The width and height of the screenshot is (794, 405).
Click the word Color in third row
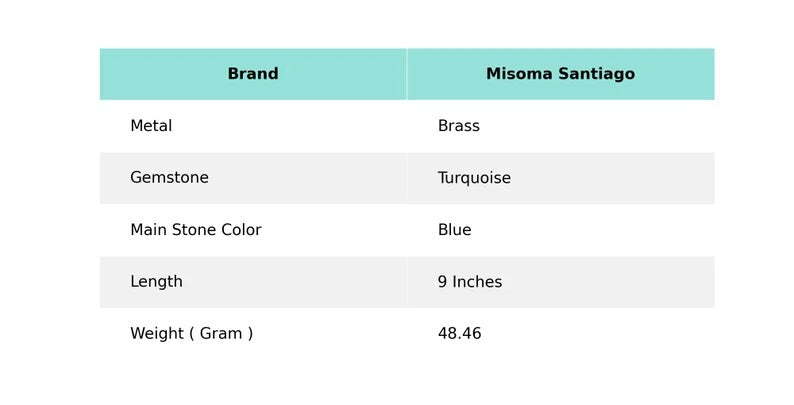[241, 230]
